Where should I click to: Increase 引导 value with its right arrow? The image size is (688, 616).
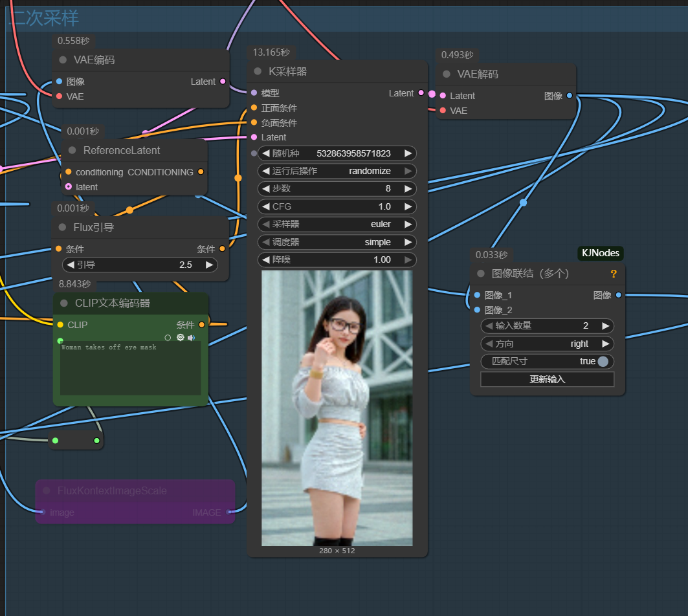point(209,265)
